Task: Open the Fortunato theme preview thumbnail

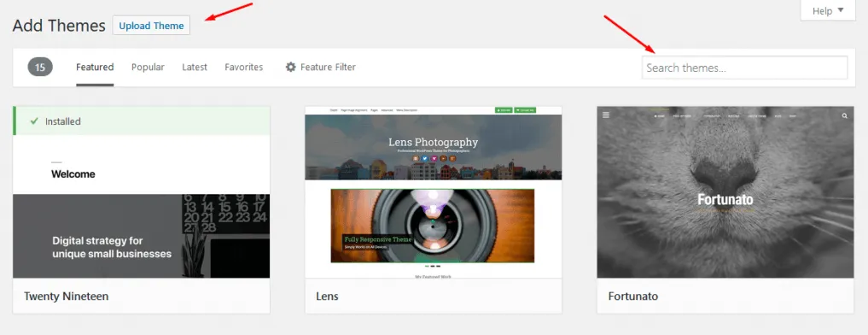Action: [x=725, y=192]
